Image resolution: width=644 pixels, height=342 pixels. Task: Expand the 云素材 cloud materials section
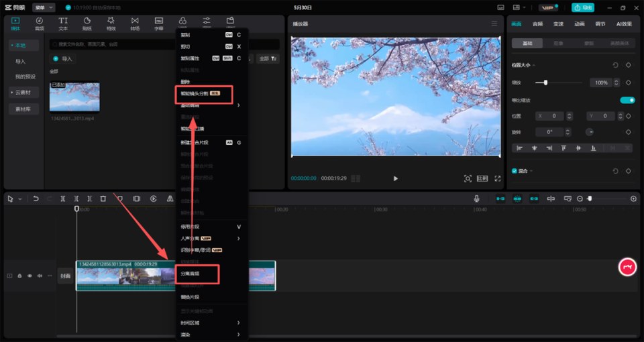23,93
